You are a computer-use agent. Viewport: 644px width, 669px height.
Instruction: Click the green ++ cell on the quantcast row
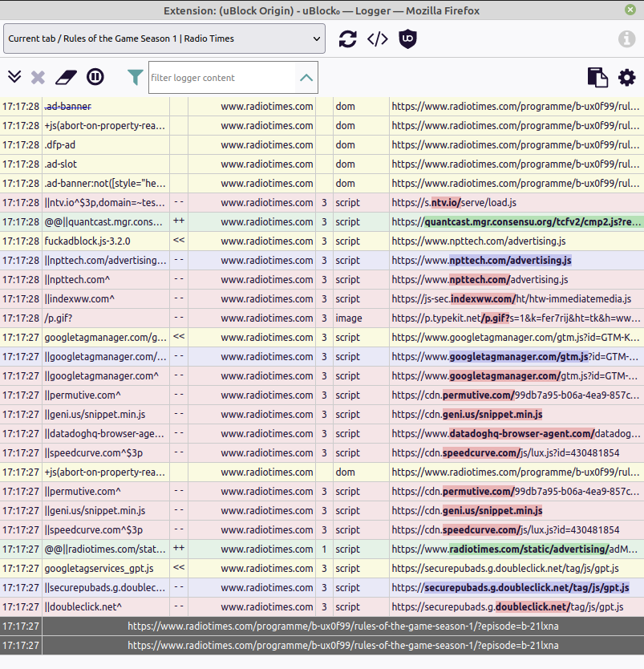click(x=178, y=221)
